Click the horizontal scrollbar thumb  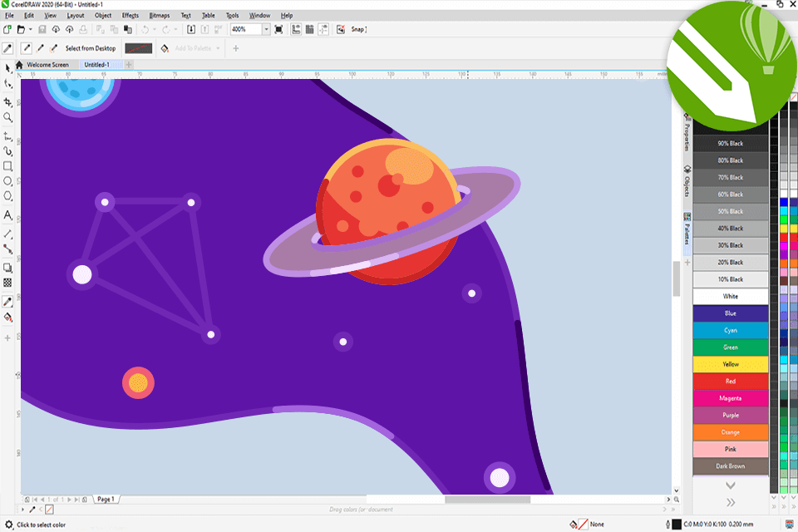click(487, 500)
